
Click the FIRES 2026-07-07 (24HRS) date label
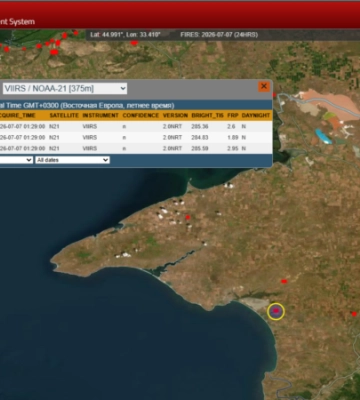pos(219,35)
